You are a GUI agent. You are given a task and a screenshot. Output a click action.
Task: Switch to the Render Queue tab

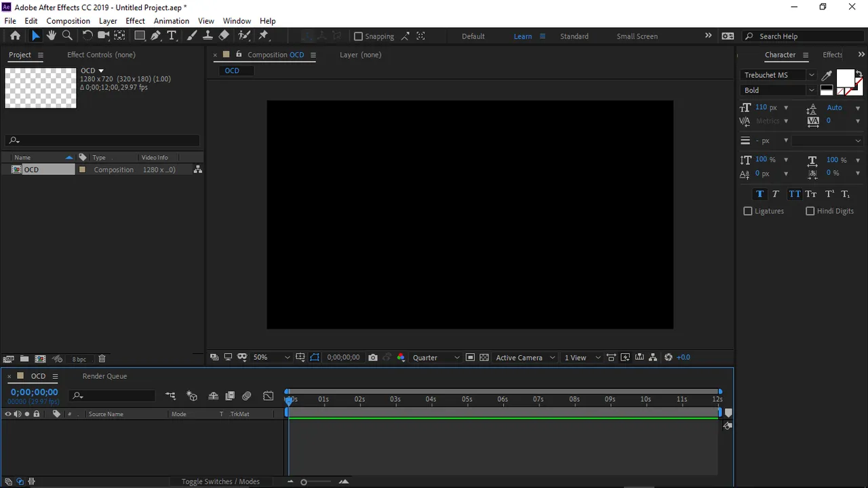point(104,376)
